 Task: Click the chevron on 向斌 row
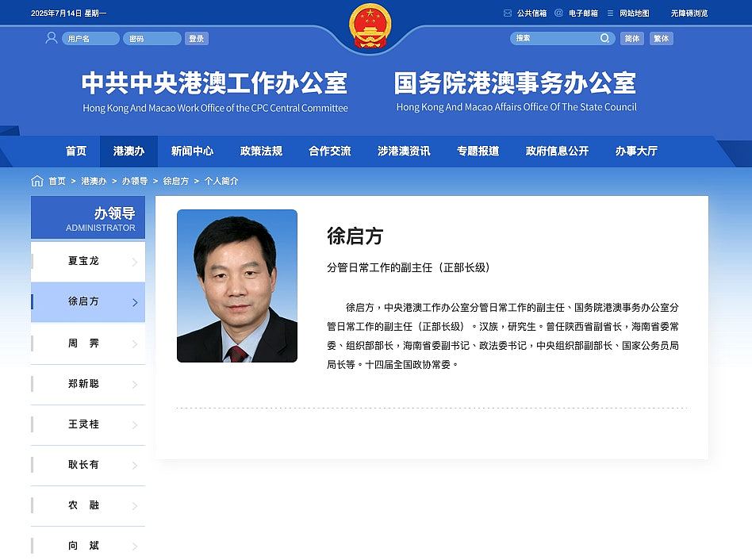tap(135, 546)
